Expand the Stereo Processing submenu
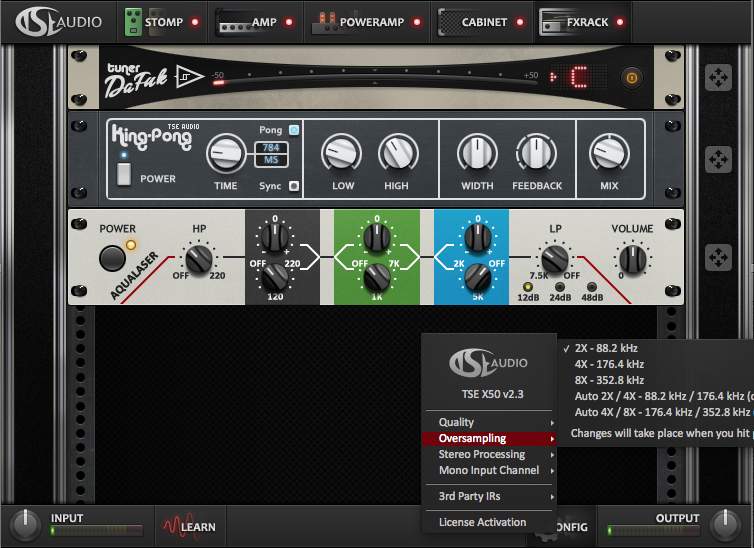Viewport: 754px width, 548px height. [489, 454]
